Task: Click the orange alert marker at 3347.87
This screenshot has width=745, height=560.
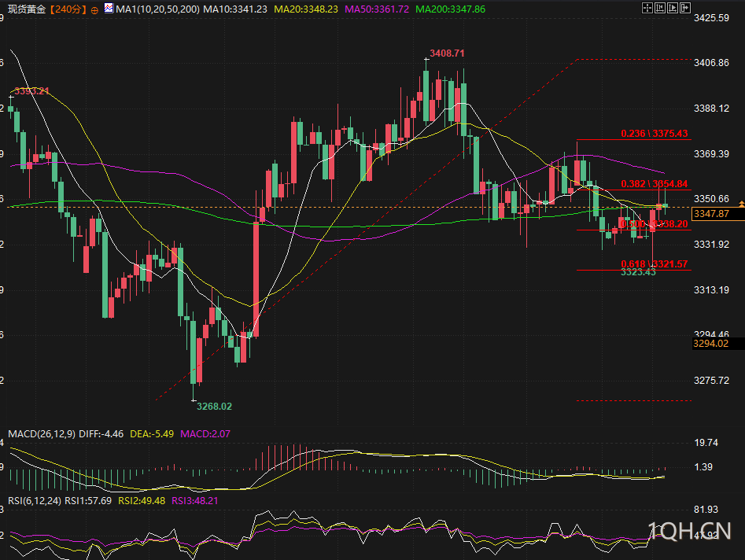Action: [742, 204]
